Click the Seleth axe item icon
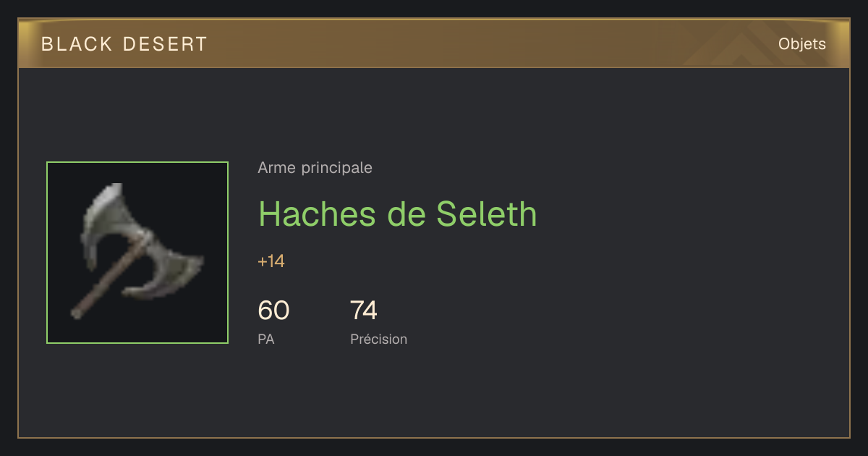Screen dimensions: 868x456 tap(137, 253)
